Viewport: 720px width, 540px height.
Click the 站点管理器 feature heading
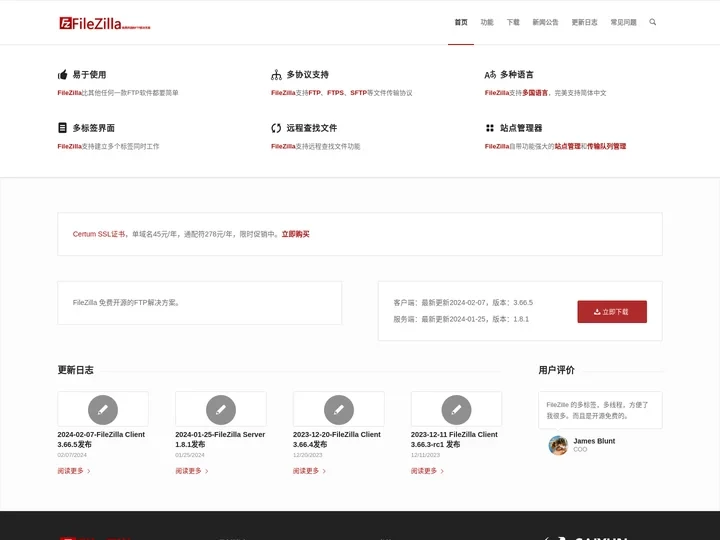click(x=521, y=128)
